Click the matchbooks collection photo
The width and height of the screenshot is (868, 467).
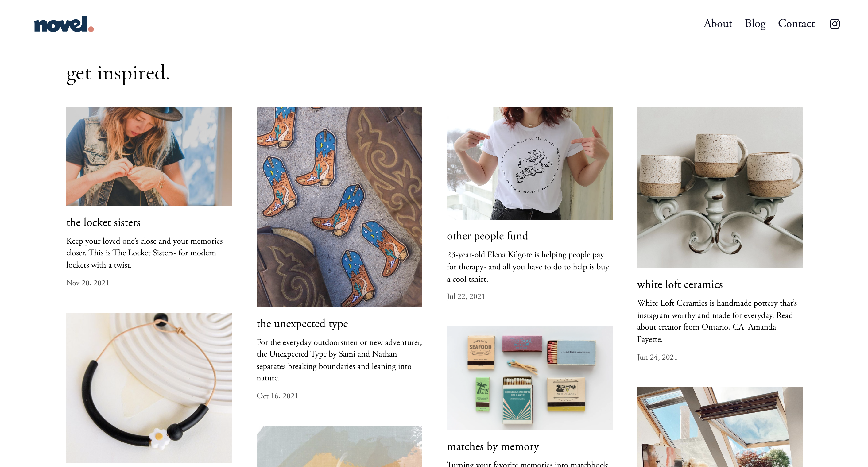click(529, 378)
